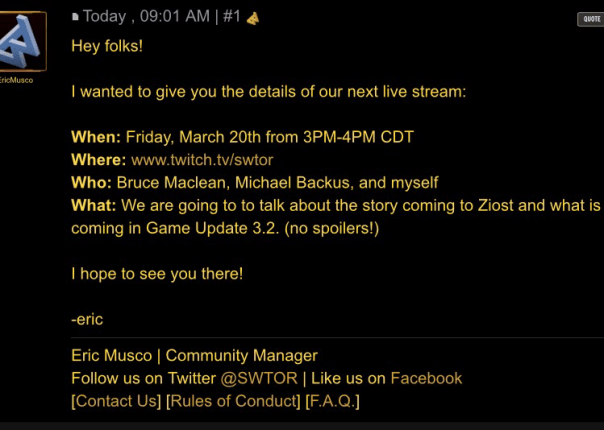Screen dimensions: 604x430
Task: Open the Facebook link in signature
Action: 426,378
